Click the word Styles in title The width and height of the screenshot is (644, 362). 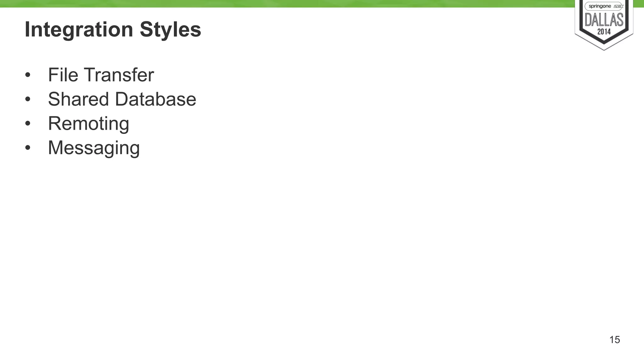pos(170,29)
